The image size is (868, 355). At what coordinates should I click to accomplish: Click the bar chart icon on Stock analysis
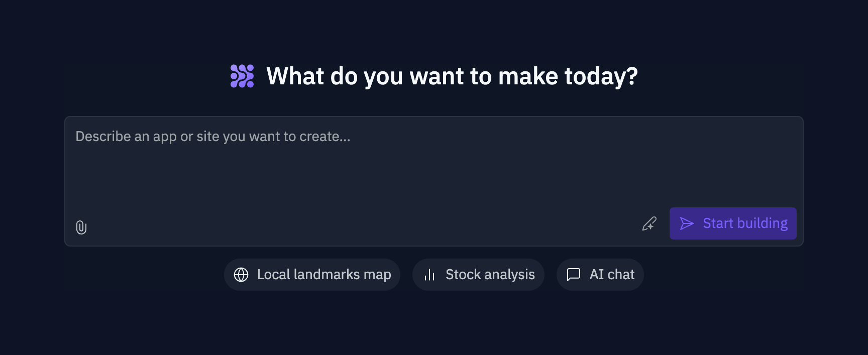pyautogui.click(x=429, y=275)
